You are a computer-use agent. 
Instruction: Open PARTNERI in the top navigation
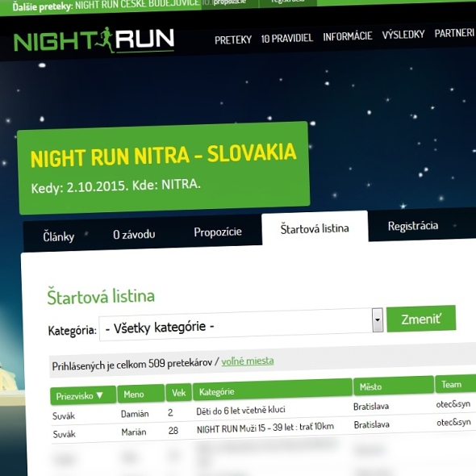point(454,33)
